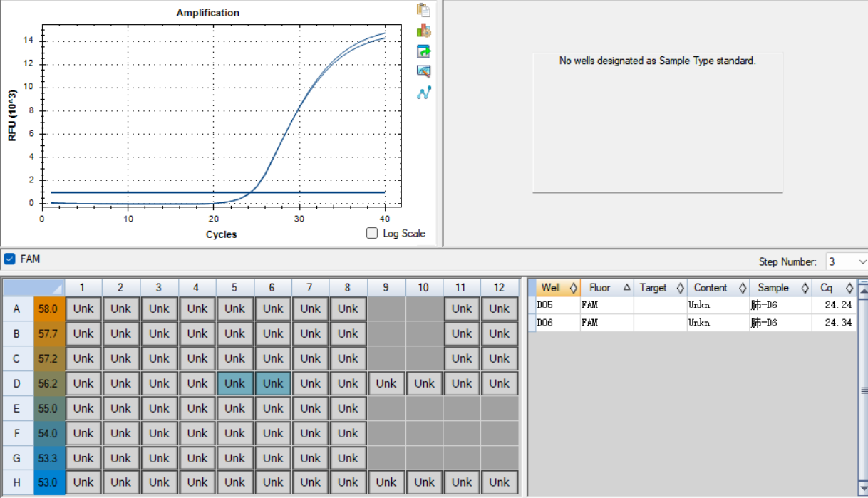868x498 pixels.
Task: Select plate well C12
Action: tap(500, 358)
